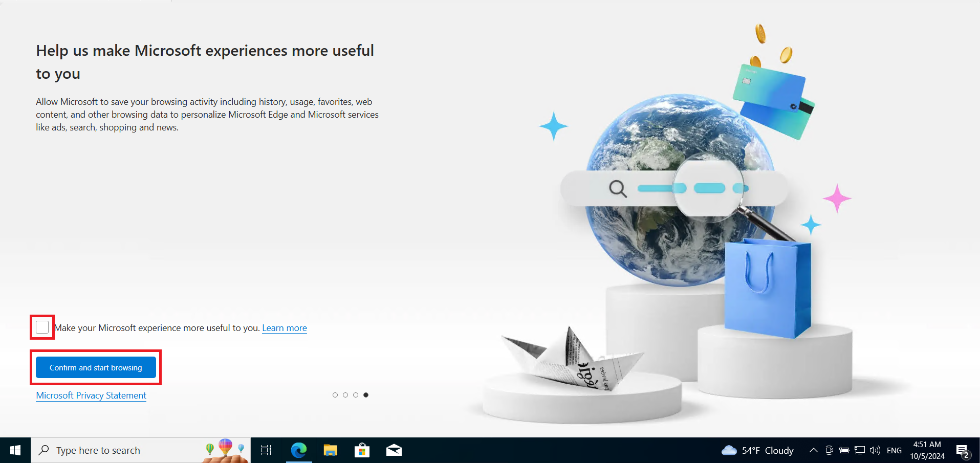Click the taskbar search box
Image resolution: width=980 pixels, height=463 pixels.
pyautogui.click(x=141, y=450)
